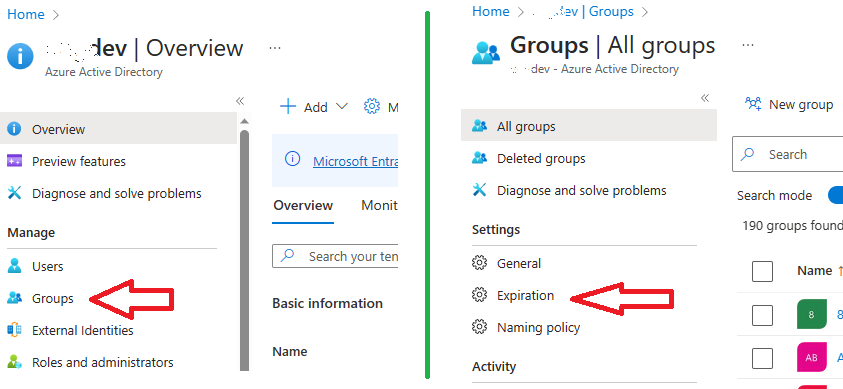Screen dimensions: 843x389
Task: Click the Preview features purple icon
Action: 15,161
